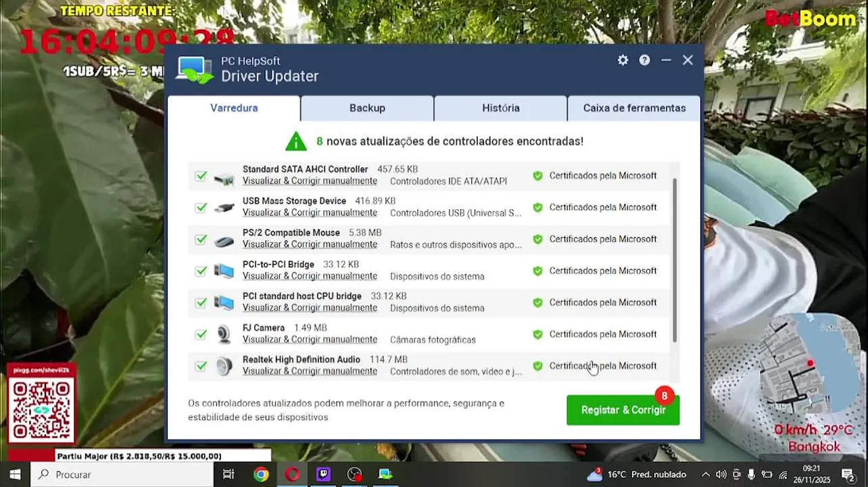Uncheck PS/2 Compatible Mouse checkbox

click(x=201, y=239)
